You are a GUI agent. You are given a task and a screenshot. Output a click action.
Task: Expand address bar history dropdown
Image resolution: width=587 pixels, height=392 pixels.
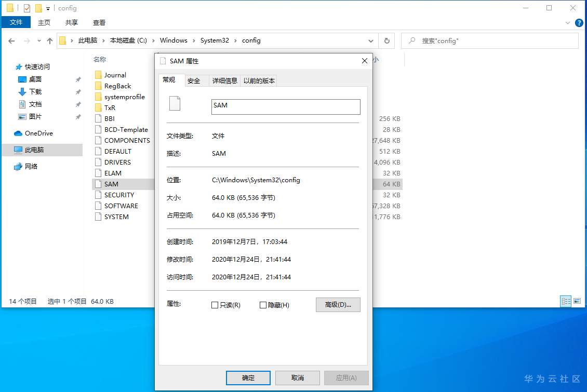370,41
